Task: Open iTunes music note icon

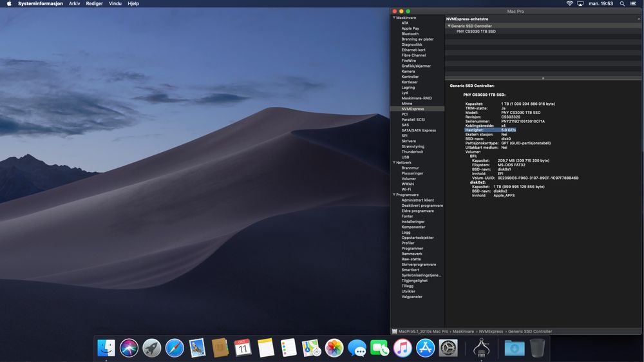Action: [402, 348]
